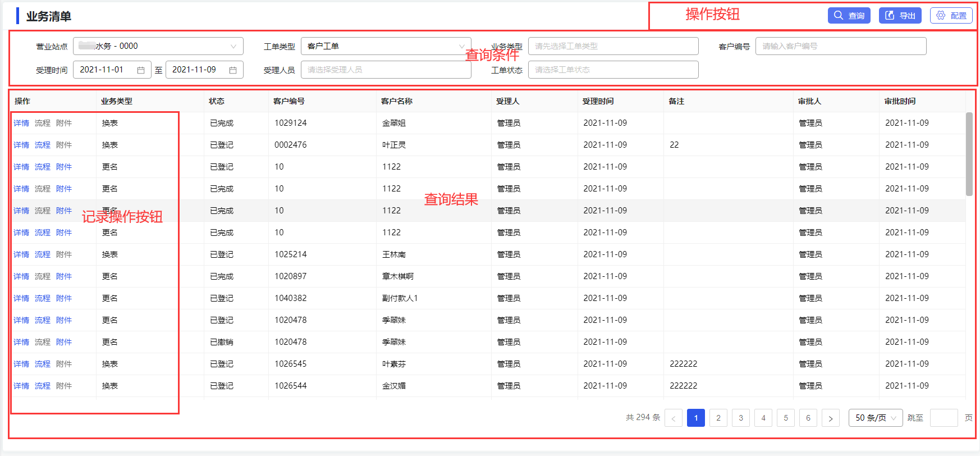Open 详情 for customer 1029124
This screenshot has width=980, height=456.
[21, 123]
